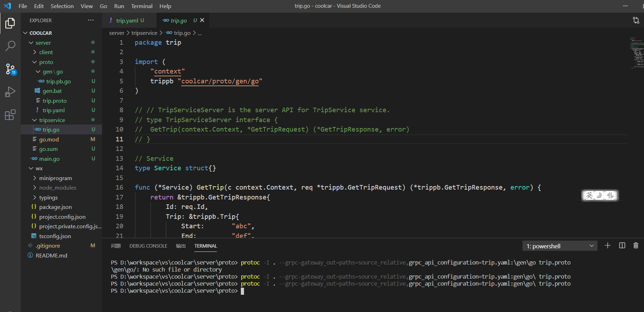Collapse the gen\go folder
Viewport: 644px width, 312px height.
pos(38,71)
